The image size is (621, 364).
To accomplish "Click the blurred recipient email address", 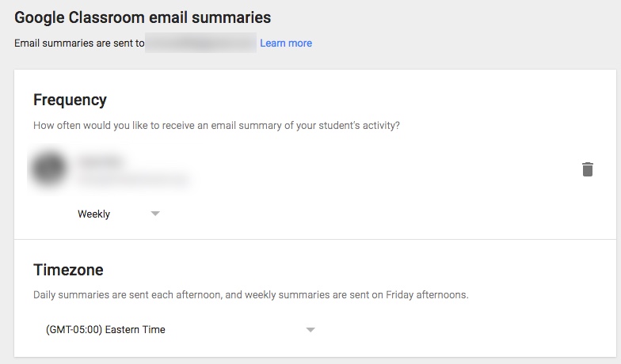I will (201, 43).
